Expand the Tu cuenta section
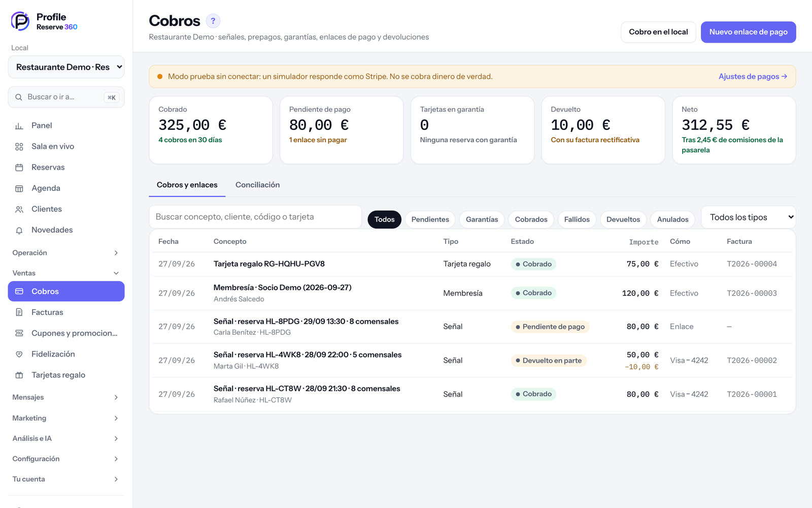The image size is (812, 508). click(66, 479)
